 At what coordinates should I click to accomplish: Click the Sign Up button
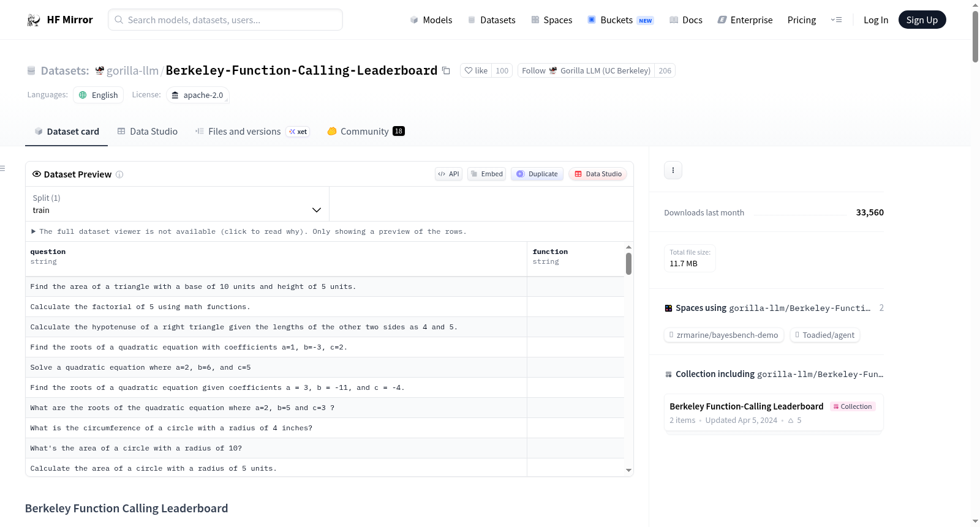click(922, 20)
